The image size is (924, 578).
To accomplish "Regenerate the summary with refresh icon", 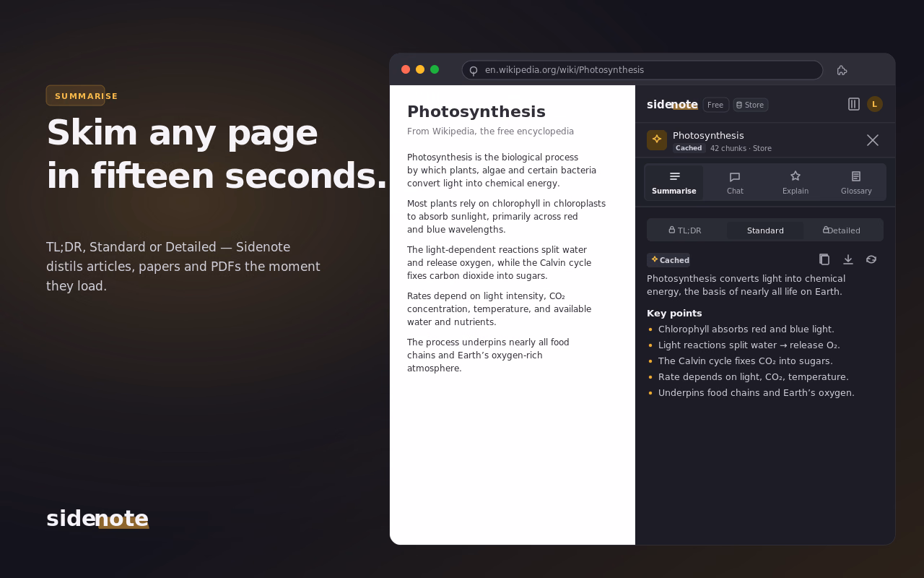I will [871, 259].
